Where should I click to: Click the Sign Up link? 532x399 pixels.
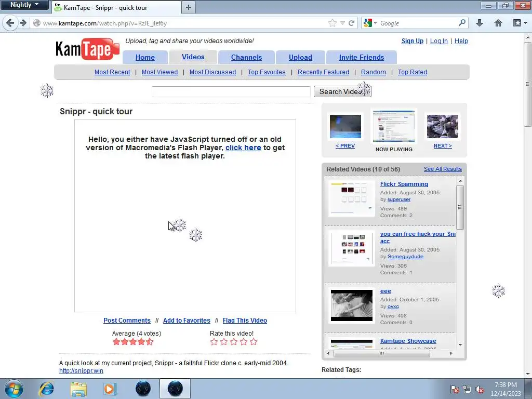(x=412, y=41)
